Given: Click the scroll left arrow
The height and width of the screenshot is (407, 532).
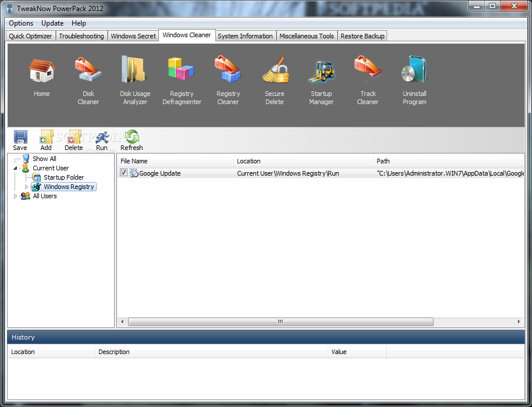Looking at the screenshot, I should 122,322.
